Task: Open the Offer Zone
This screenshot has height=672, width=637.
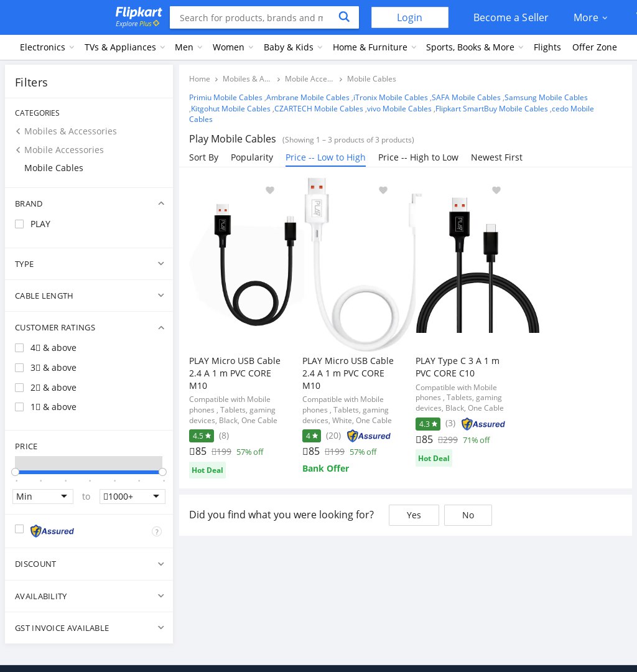Action: coord(595,47)
